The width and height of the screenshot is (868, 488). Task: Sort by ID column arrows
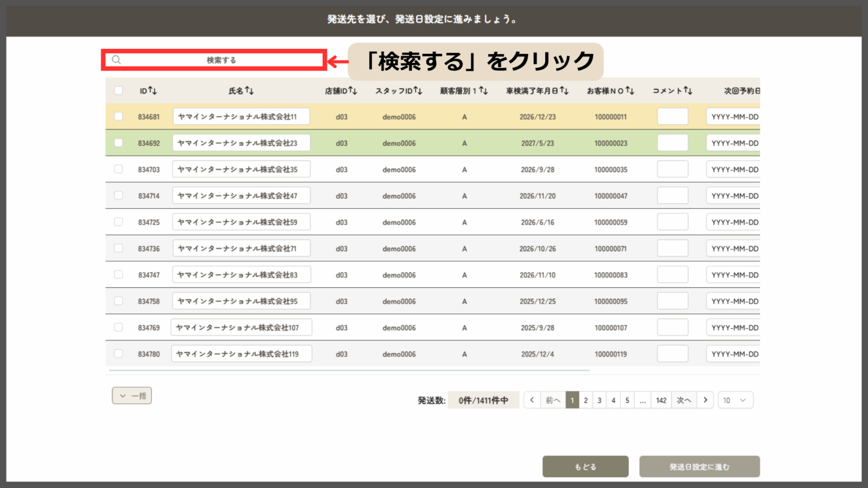152,91
